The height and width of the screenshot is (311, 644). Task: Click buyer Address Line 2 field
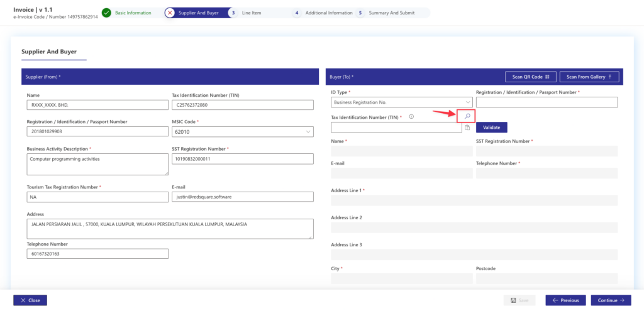point(474,227)
